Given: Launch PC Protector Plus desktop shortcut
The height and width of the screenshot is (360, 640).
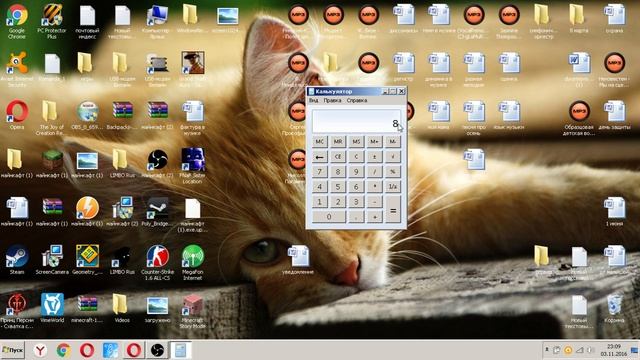Looking at the screenshot, I should [52, 22].
